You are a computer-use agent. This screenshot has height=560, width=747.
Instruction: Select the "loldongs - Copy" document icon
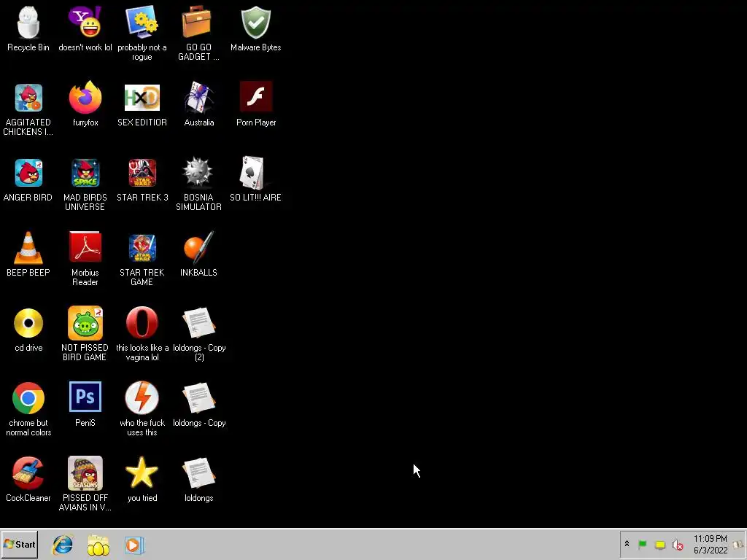198,398
